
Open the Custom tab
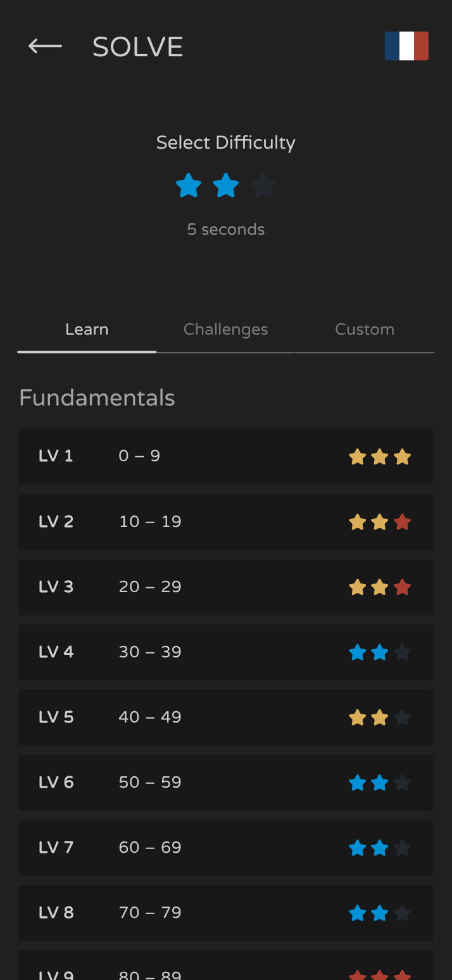[x=365, y=330]
